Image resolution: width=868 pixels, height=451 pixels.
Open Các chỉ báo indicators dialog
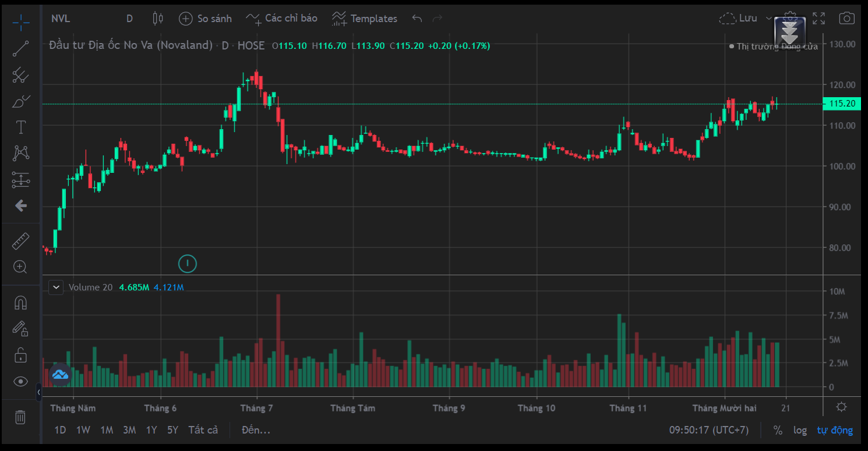(x=281, y=19)
